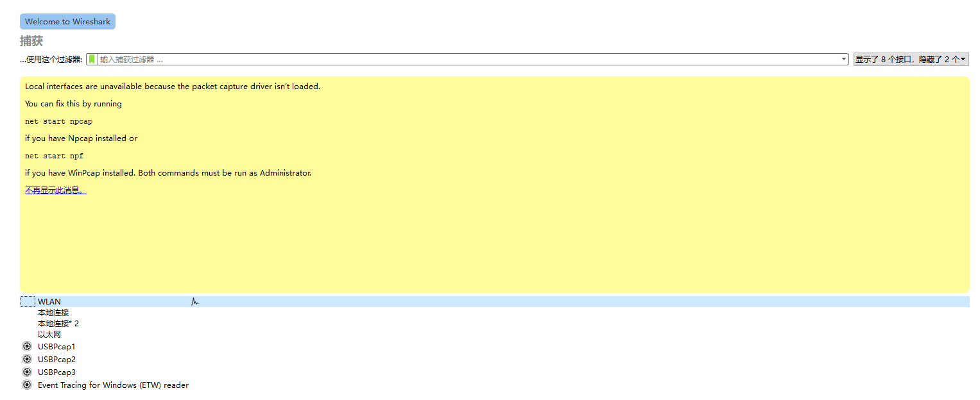The width and height of the screenshot is (980, 400).
Task: Click the "不再显示此消息" link
Action: [55, 190]
